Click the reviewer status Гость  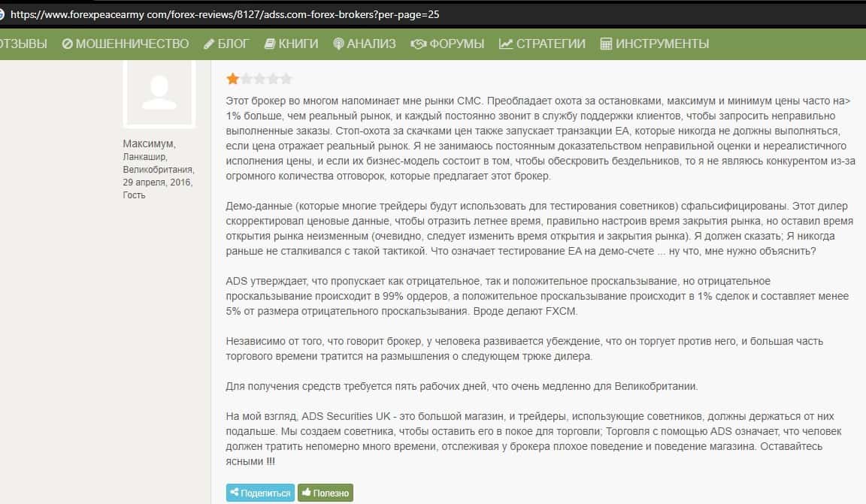(135, 195)
